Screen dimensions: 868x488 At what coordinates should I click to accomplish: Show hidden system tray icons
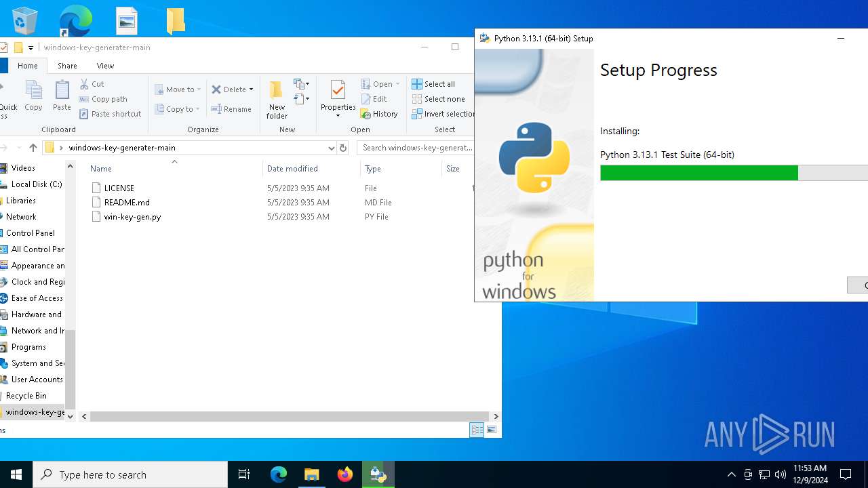pos(731,474)
